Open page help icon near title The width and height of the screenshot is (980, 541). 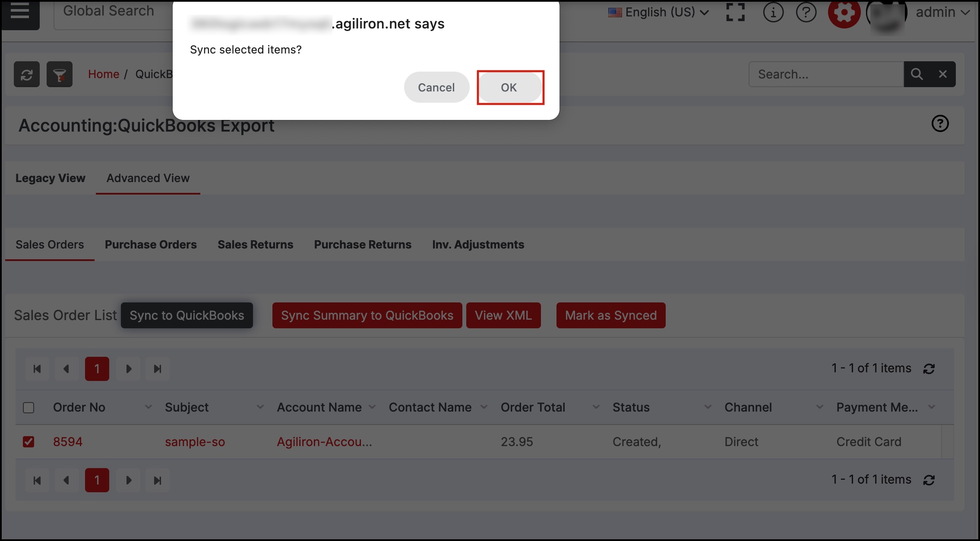[x=940, y=124]
